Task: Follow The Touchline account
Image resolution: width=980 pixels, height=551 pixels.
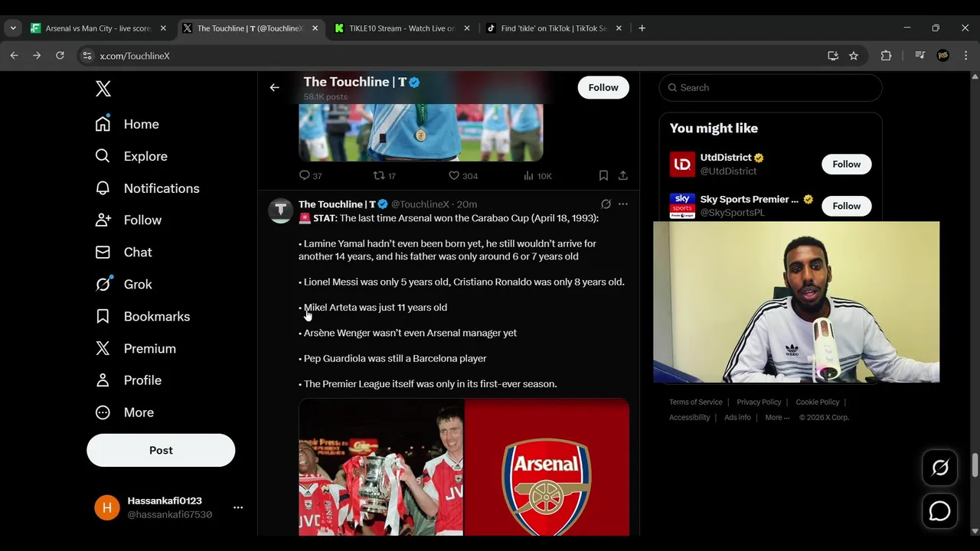Action: coord(603,87)
